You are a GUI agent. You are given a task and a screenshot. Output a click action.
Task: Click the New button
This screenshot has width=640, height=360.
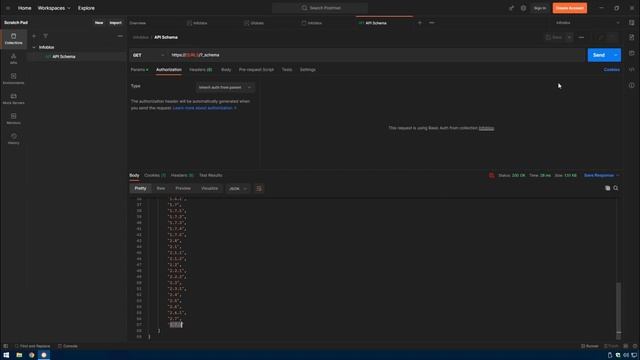(99, 23)
